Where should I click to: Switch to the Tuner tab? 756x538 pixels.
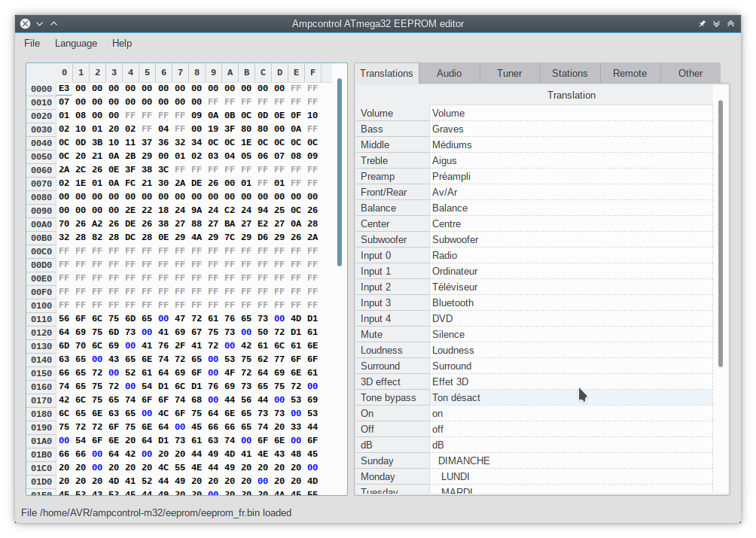(x=509, y=73)
